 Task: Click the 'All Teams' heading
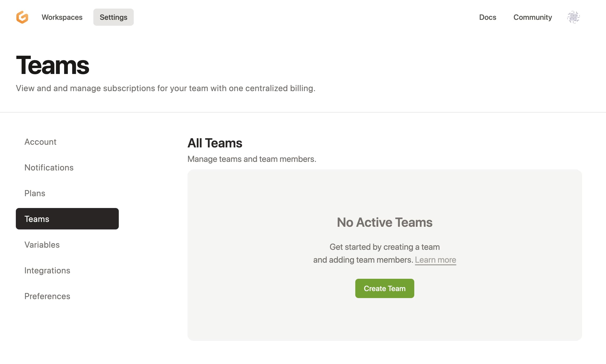215,143
